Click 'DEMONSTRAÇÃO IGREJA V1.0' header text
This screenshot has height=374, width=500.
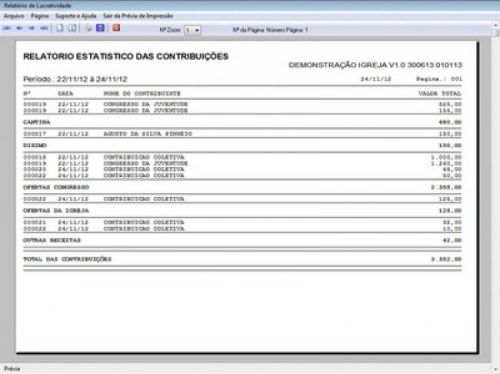(347, 65)
